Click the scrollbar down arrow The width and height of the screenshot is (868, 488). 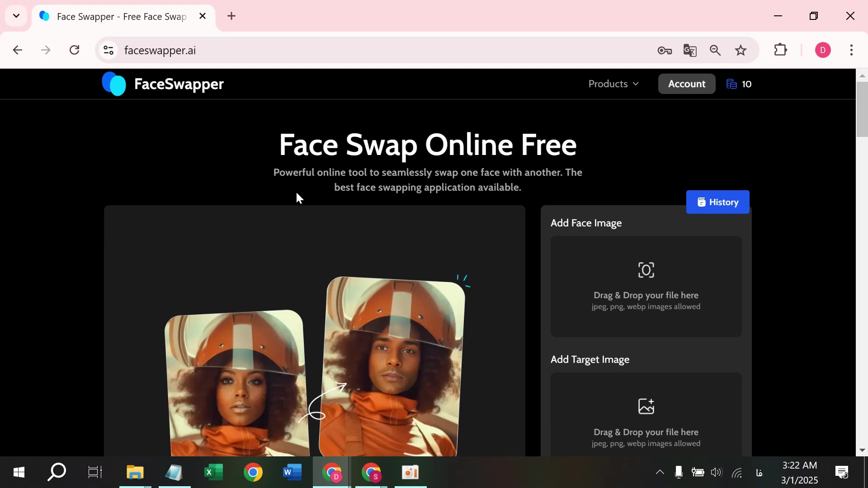point(862,450)
